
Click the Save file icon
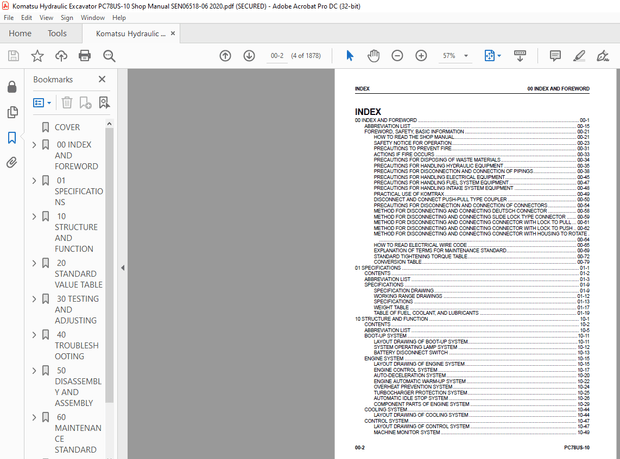[x=13, y=56]
